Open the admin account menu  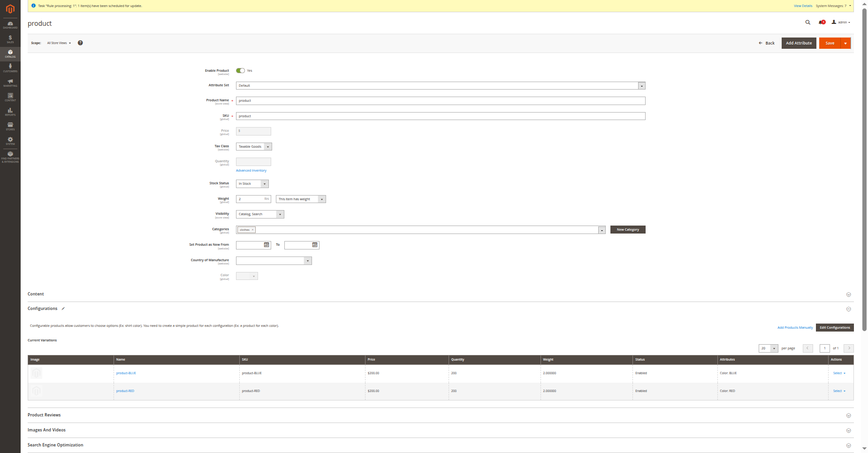[841, 22]
